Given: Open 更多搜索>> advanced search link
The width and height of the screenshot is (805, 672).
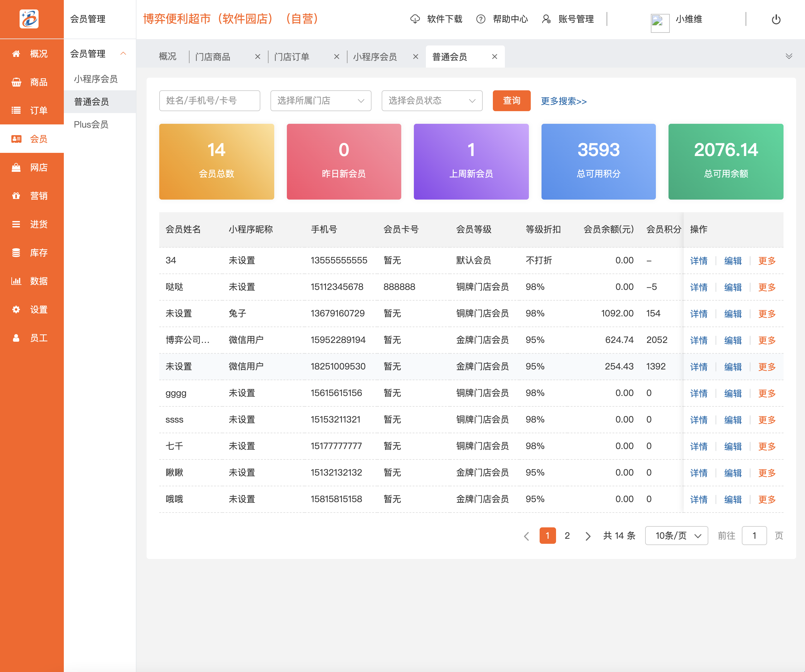Looking at the screenshot, I should point(563,101).
